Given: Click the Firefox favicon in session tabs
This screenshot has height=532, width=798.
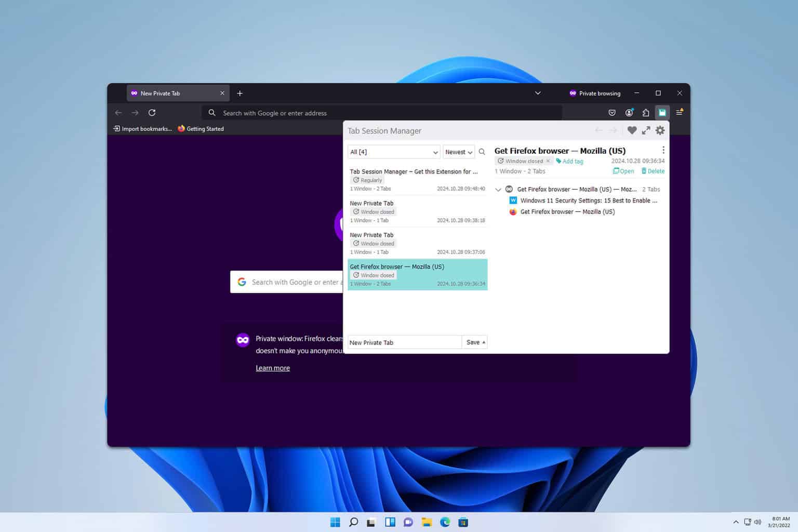Looking at the screenshot, I should pos(513,211).
